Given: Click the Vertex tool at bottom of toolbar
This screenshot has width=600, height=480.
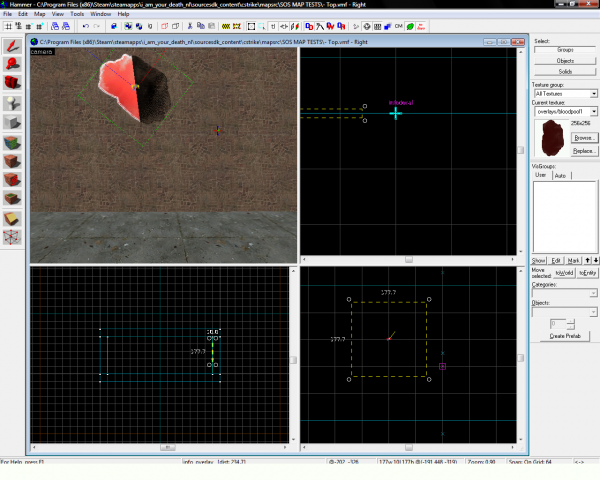Looking at the screenshot, I should click(x=12, y=237).
